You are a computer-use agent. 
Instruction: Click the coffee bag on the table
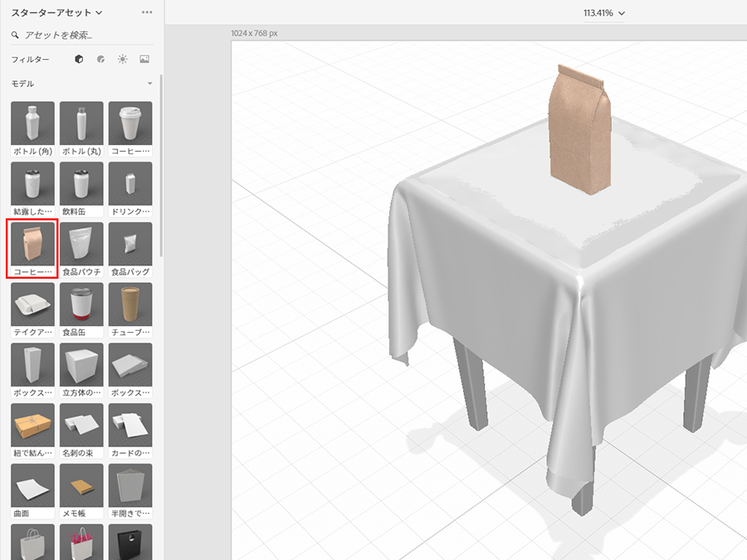[580, 131]
